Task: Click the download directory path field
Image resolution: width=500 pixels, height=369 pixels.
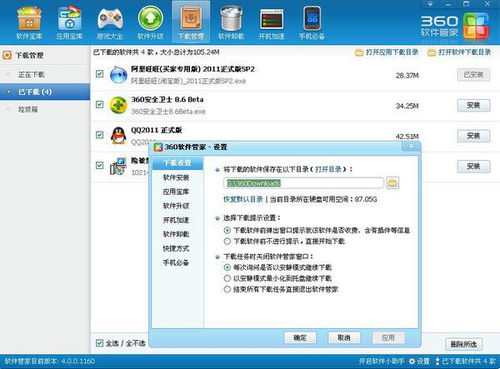Action: click(x=304, y=183)
